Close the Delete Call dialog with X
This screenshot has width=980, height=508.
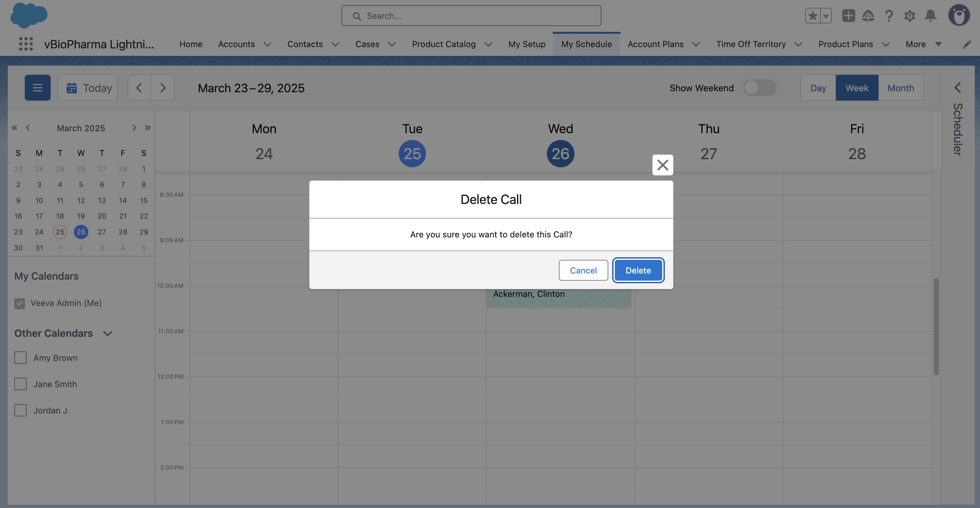(662, 165)
